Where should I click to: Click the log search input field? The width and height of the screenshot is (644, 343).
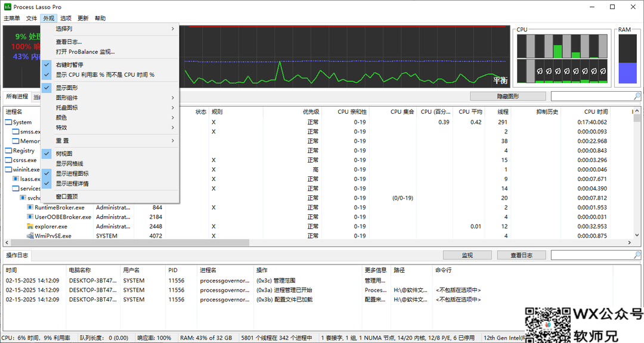[x=592, y=255]
